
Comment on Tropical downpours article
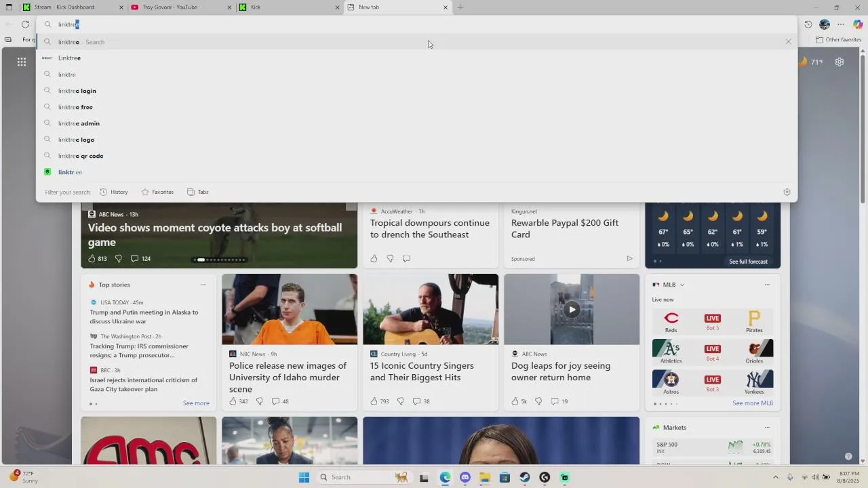pyautogui.click(x=406, y=258)
